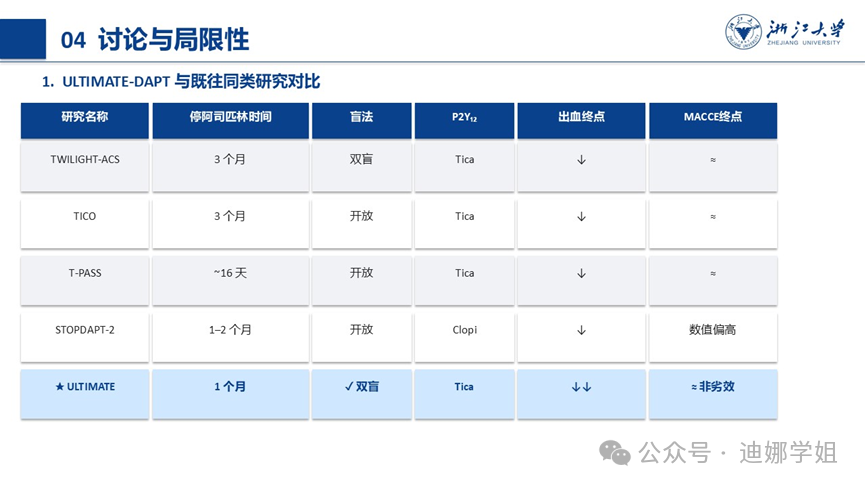Click the slide title 讨论与局限性
865x487 pixels.
click(x=174, y=40)
